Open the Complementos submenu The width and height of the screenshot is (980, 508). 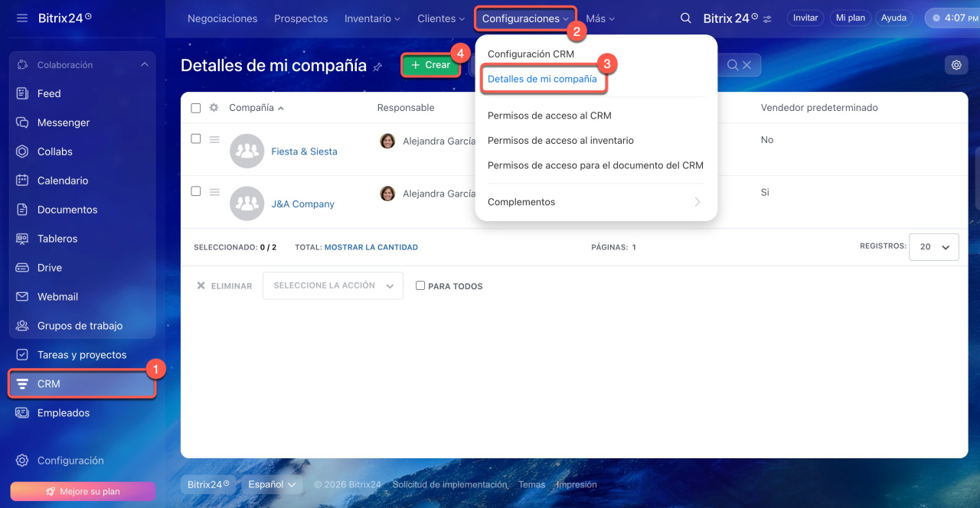(x=595, y=202)
